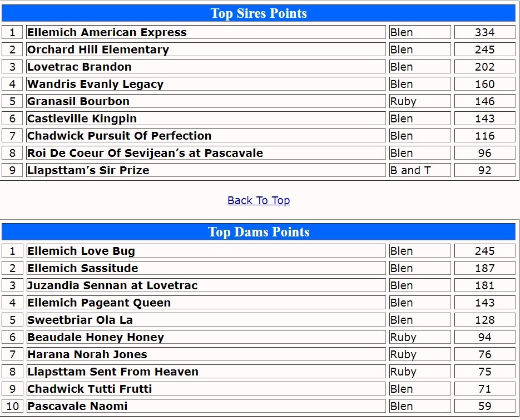The width and height of the screenshot is (520, 420).
Task: Click Beaudale Honey Honey entry
Action: tap(96, 337)
